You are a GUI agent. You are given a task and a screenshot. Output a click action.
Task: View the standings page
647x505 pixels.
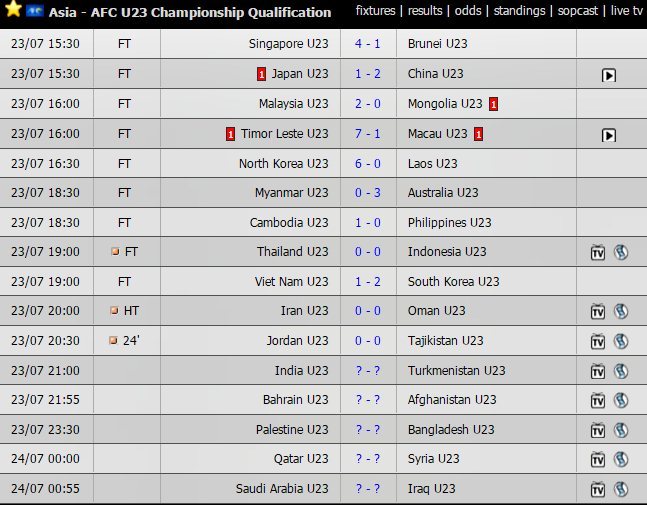point(518,11)
